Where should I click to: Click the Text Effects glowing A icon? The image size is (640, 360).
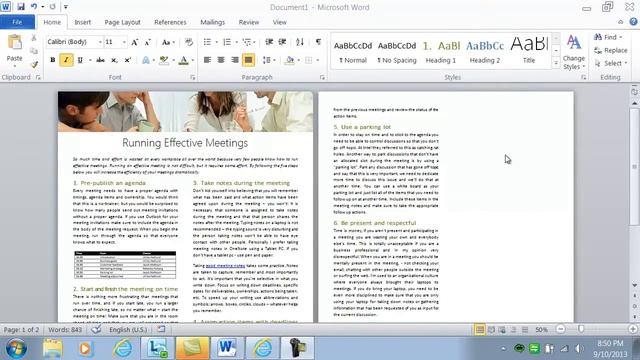tap(146, 60)
